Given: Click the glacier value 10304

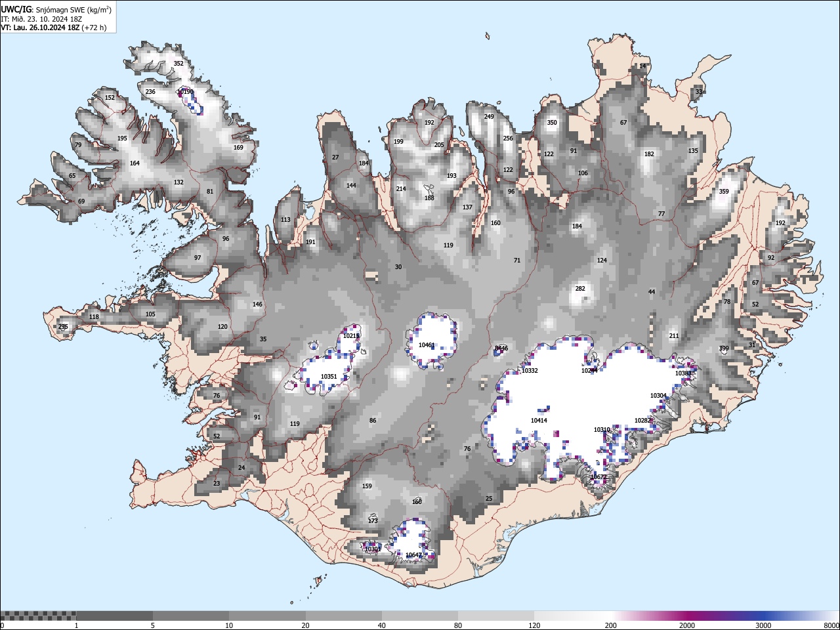Looking at the screenshot, I should tap(658, 396).
